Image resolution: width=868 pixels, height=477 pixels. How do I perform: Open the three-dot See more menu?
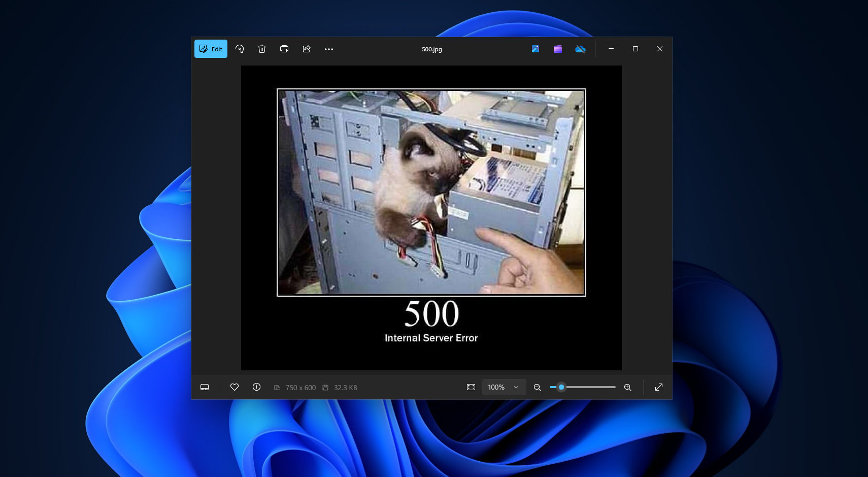329,49
